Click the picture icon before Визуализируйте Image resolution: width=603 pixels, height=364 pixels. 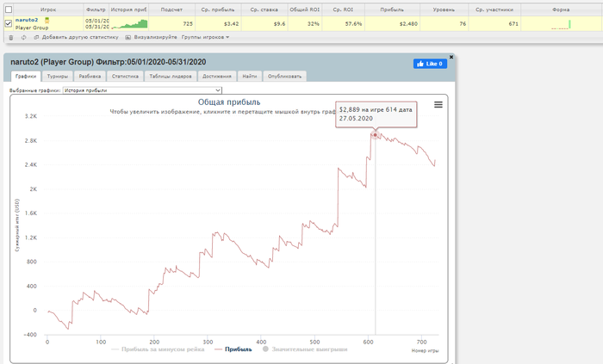tap(128, 37)
